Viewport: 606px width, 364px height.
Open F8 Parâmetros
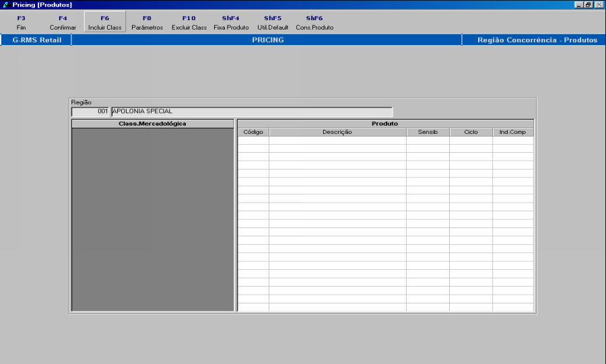(147, 22)
